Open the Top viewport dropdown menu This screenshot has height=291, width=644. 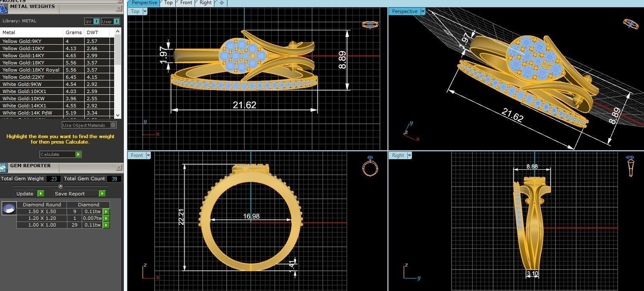pos(145,11)
